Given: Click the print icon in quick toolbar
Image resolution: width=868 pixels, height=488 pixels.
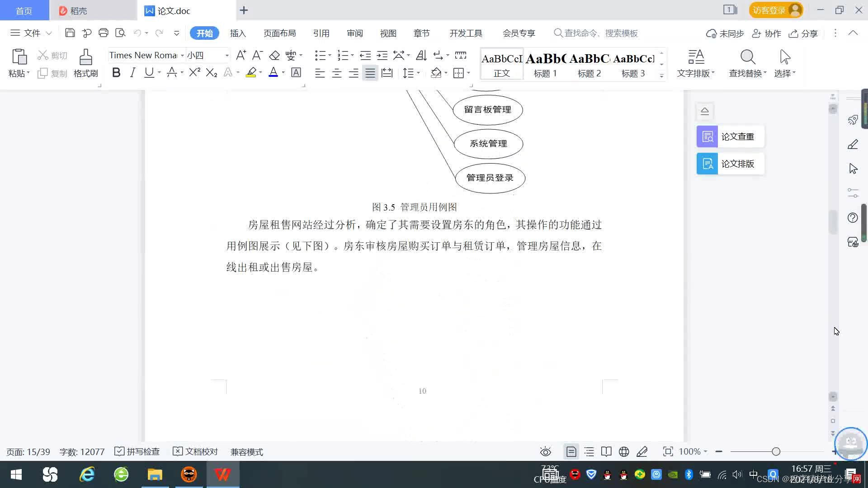Looking at the screenshot, I should (x=104, y=33).
